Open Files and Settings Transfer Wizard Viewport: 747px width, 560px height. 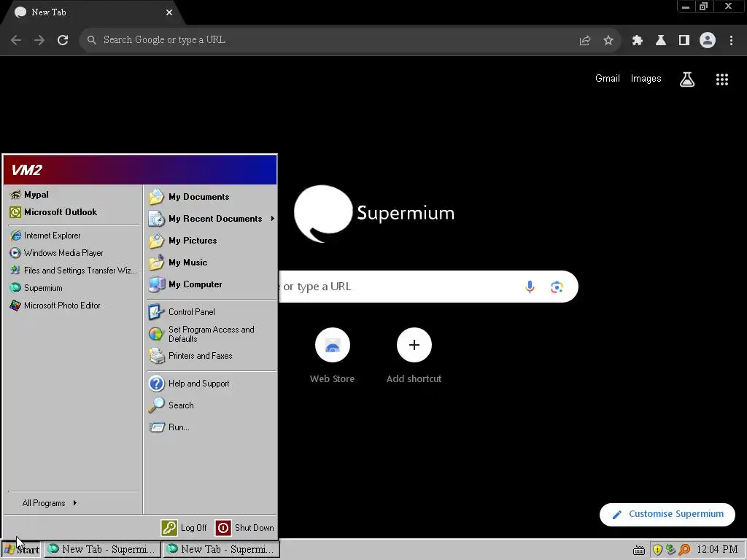74,271
